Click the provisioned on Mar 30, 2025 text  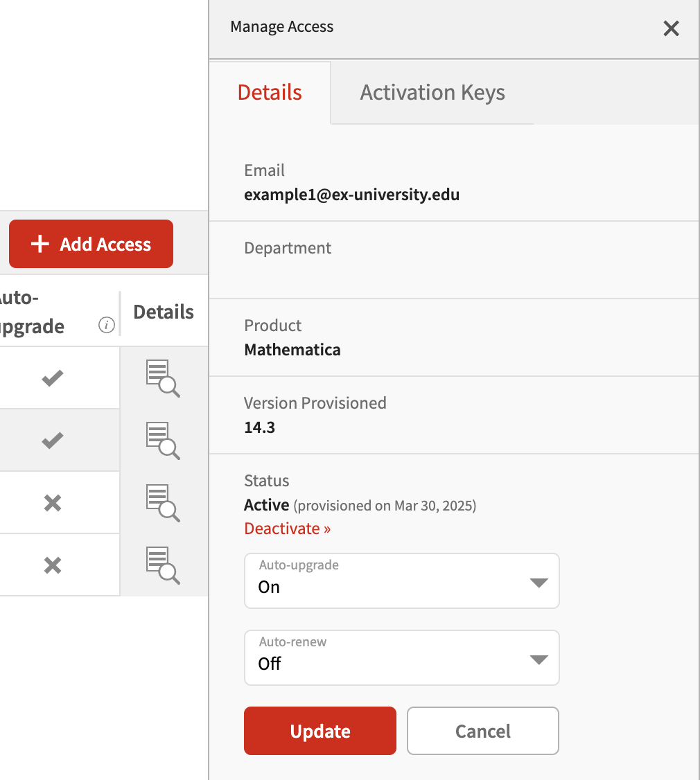(385, 506)
